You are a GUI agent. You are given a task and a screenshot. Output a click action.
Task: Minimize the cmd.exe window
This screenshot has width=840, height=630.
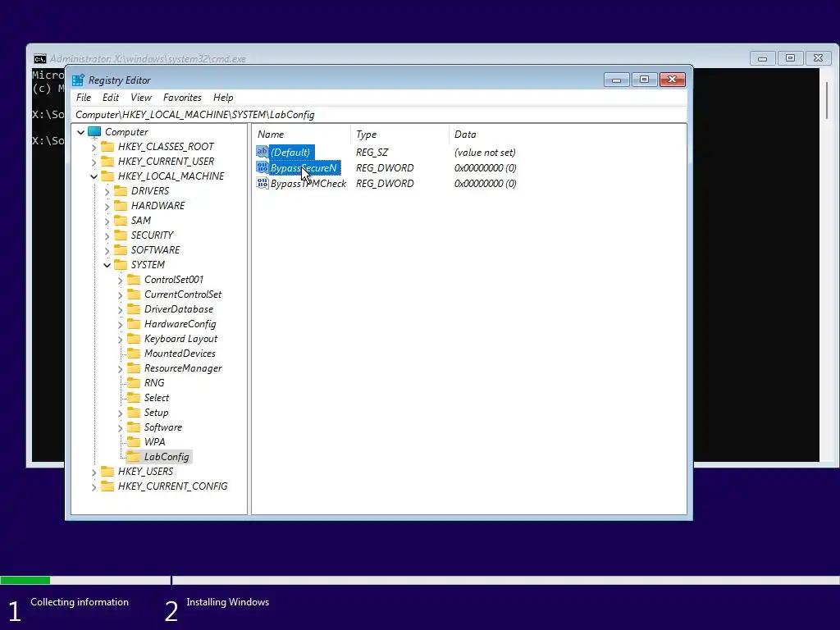[x=762, y=58]
